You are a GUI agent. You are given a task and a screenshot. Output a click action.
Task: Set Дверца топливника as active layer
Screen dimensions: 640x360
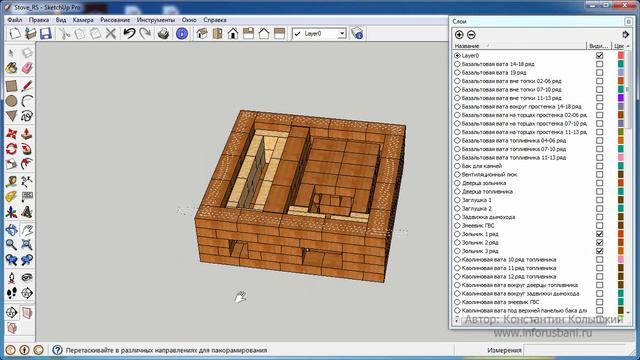pyautogui.click(x=457, y=191)
